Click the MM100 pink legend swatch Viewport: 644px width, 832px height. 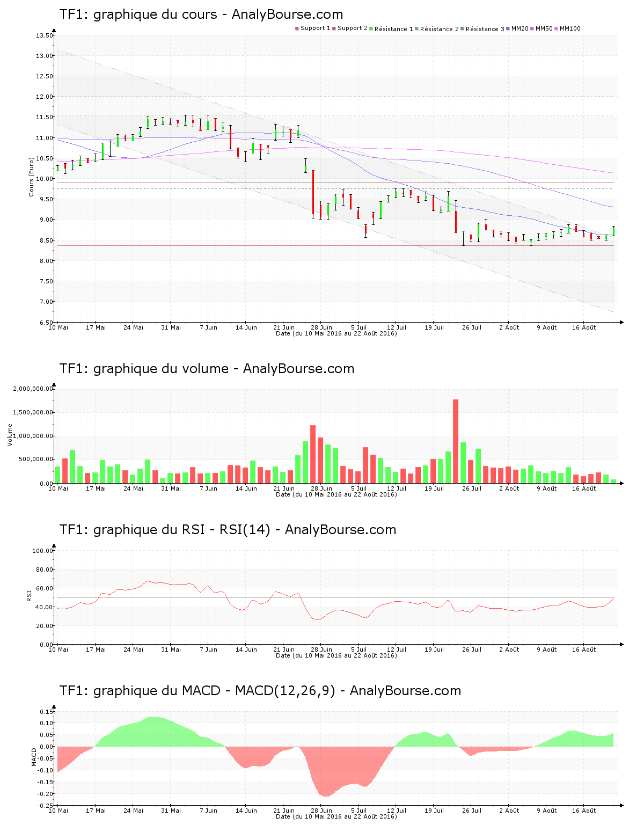(556, 28)
